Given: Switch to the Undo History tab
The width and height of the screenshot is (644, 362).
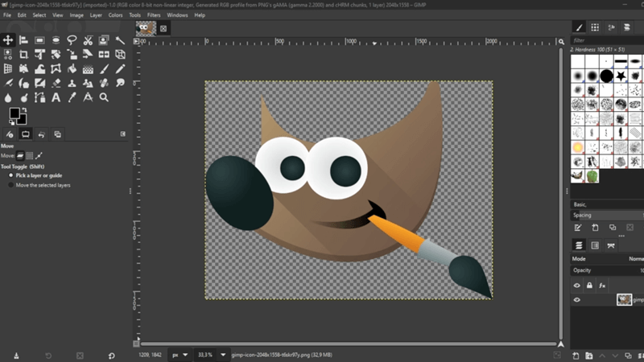Looking at the screenshot, I should [x=42, y=134].
